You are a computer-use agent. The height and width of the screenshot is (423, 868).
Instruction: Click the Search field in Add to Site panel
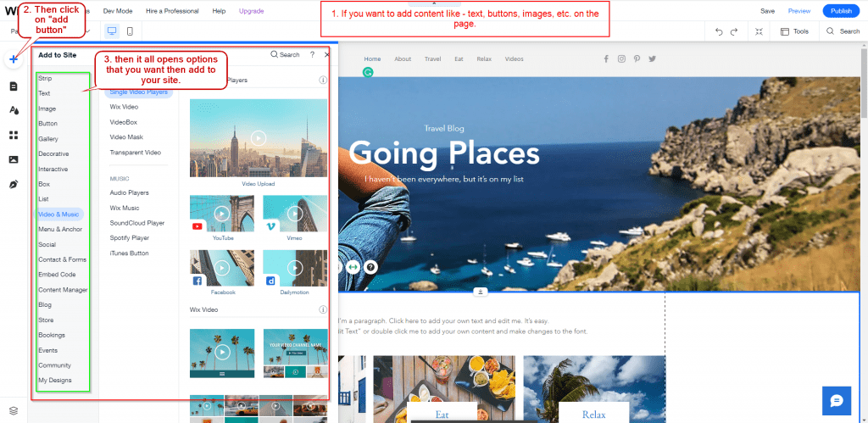[x=286, y=54]
